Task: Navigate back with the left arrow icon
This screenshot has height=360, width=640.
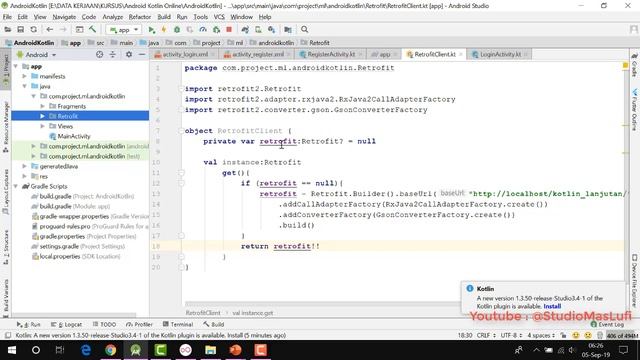Action: pos(50,29)
